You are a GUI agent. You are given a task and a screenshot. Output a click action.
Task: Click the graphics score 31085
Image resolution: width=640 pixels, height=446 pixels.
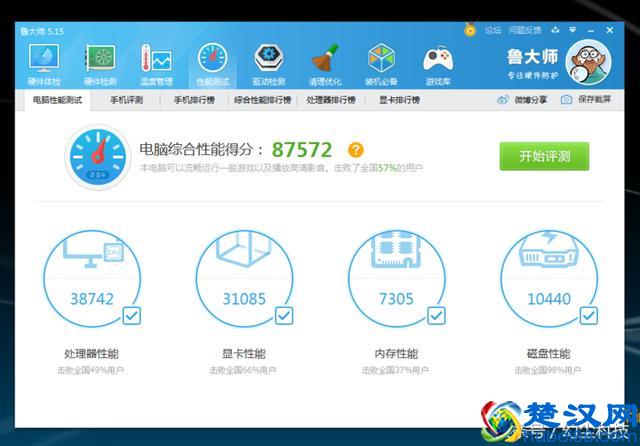pyautogui.click(x=244, y=299)
